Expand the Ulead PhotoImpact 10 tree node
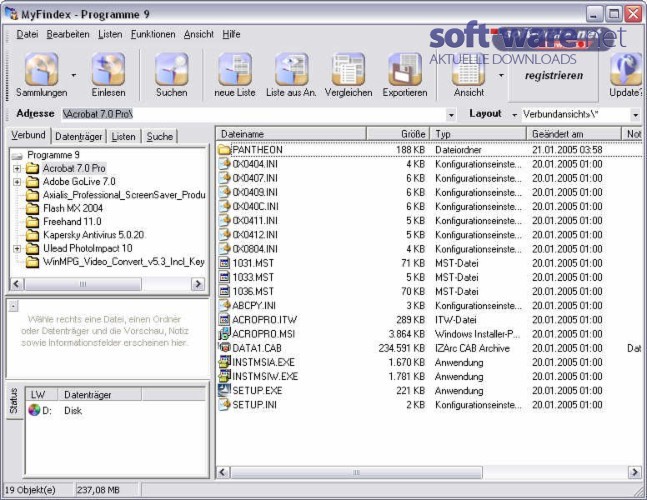This screenshot has height=500, width=647. (17, 248)
